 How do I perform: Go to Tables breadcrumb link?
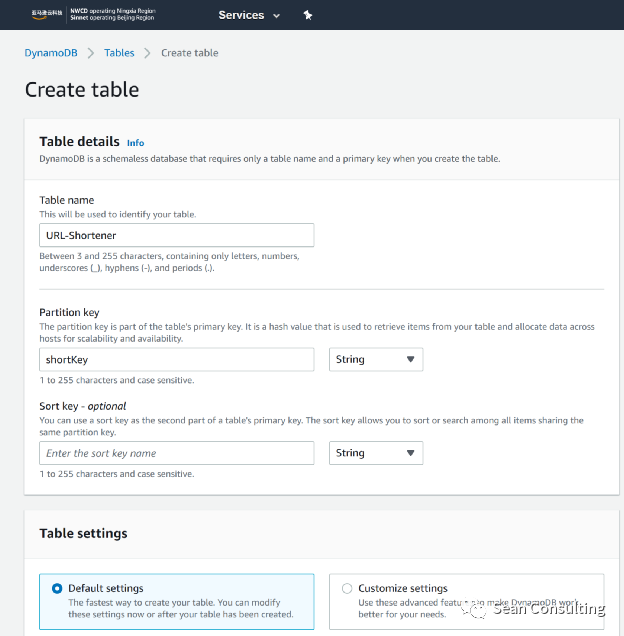point(119,53)
